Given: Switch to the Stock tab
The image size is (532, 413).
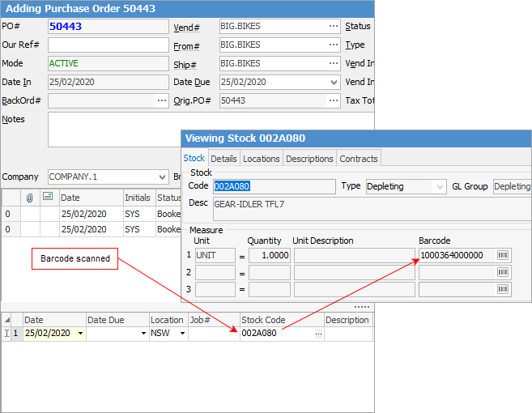Looking at the screenshot, I should tap(194, 158).
